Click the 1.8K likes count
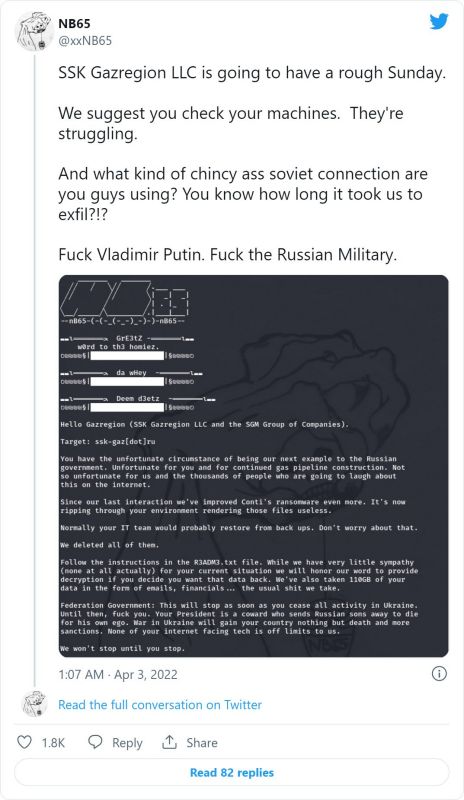The height and width of the screenshot is (800, 464). click(x=53, y=742)
